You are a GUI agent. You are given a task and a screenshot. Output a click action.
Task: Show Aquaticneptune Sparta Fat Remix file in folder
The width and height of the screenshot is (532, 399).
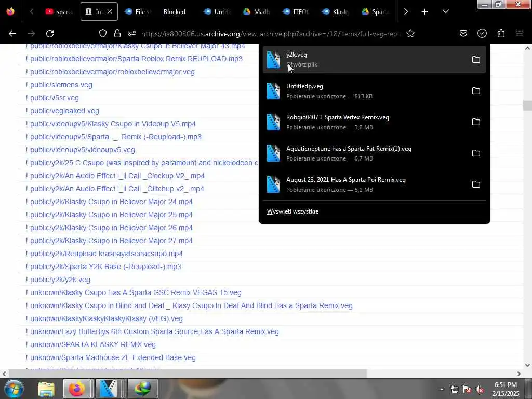[x=476, y=153]
